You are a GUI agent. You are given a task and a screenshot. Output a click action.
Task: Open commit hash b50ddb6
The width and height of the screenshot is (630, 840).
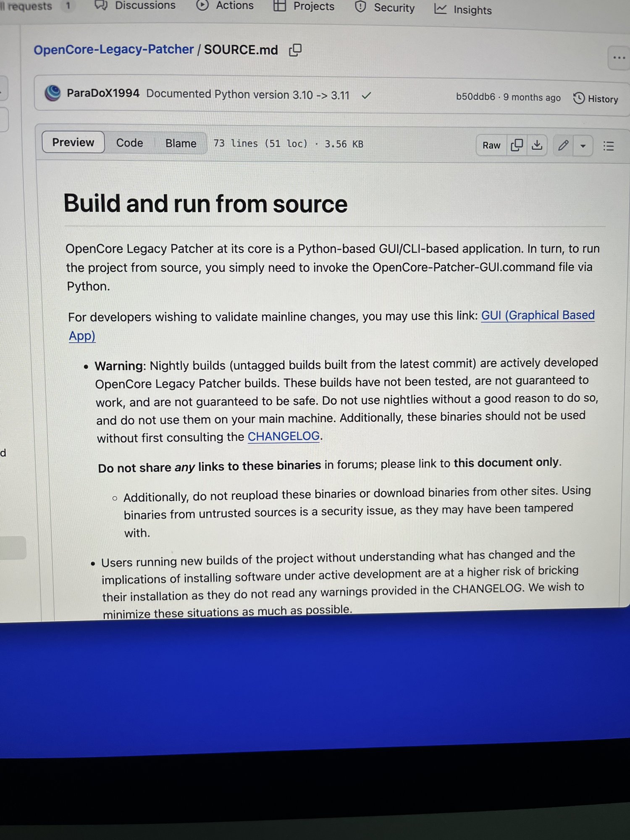(x=475, y=97)
